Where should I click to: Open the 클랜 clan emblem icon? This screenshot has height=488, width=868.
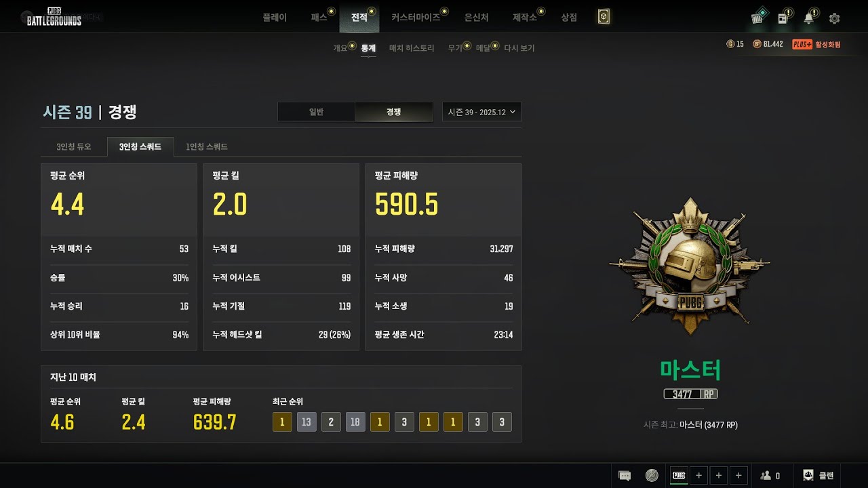[808, 475]
